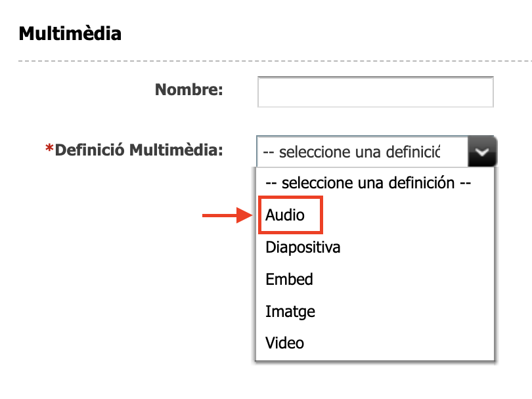
Task: Click the Nombre field label
Action: [x=189, y=90]
